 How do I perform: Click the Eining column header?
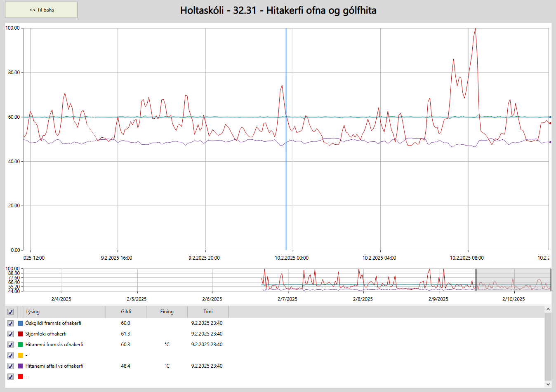(167, 312)
